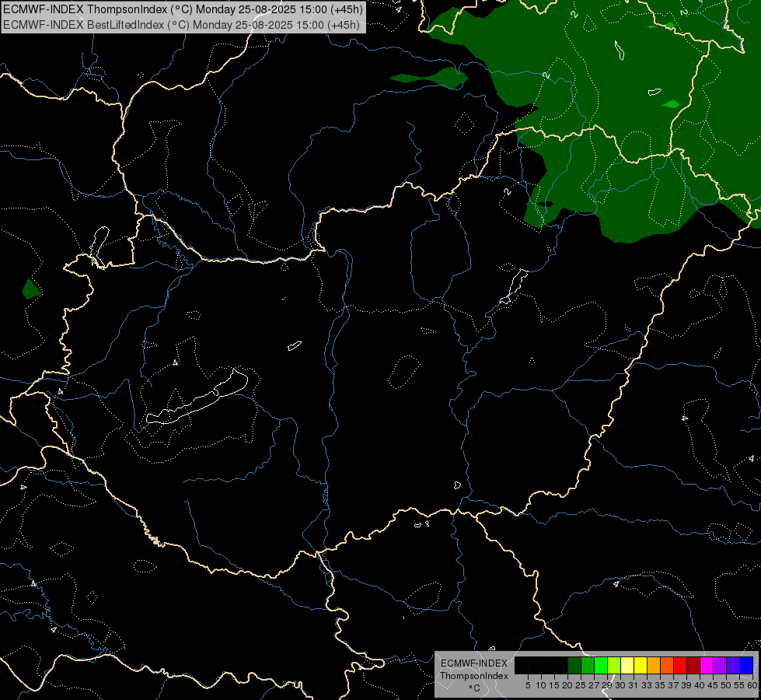Click legend tick value 5
Viewport: 761px width, 700px height.
pos(528,685)
